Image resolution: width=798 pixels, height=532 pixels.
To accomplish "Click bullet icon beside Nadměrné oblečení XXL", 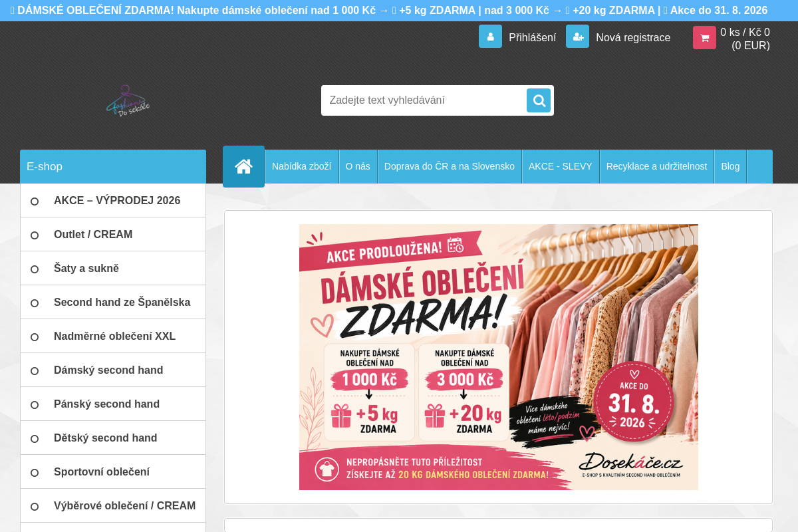I will [35, 337].
